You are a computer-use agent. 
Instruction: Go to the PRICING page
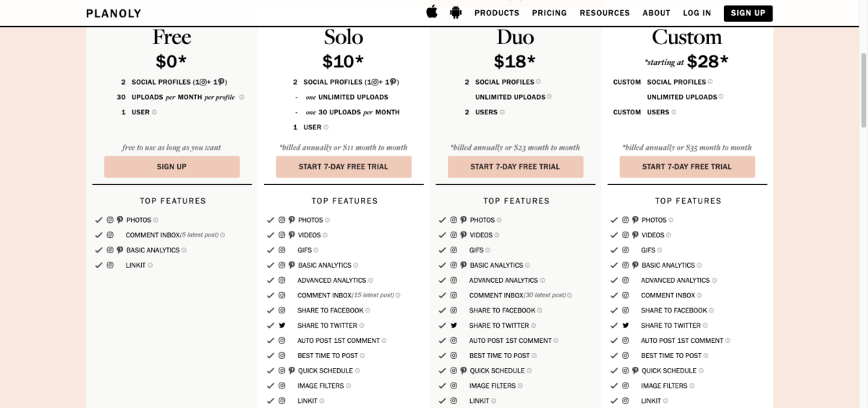point(550,13)
